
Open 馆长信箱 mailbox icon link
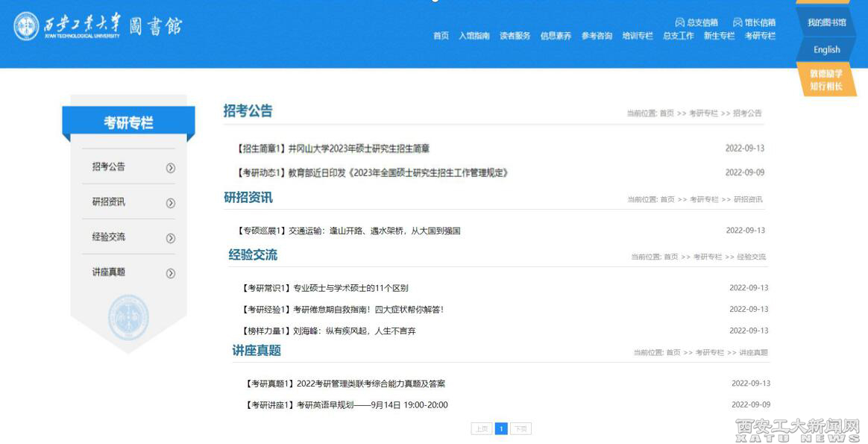click(738, 22)
